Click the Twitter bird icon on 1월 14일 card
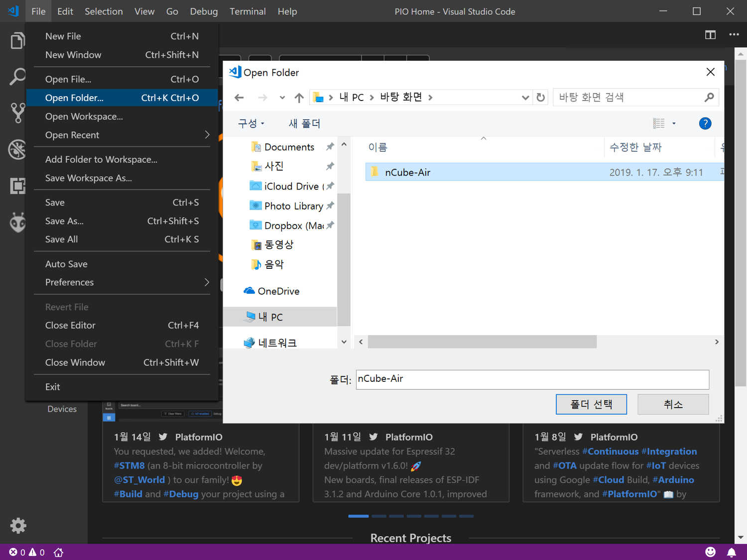The width and height of the screenshot is (747, 560). click(163, 437)
